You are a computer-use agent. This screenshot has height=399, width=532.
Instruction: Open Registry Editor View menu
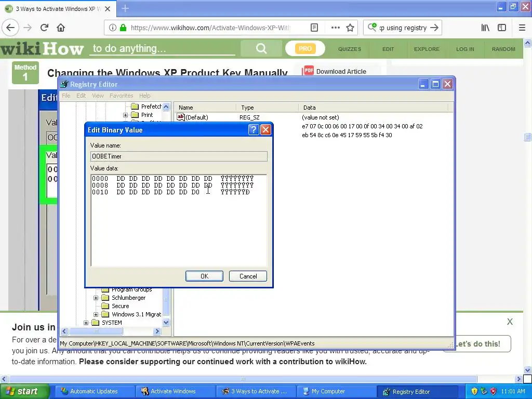[98, 96]
